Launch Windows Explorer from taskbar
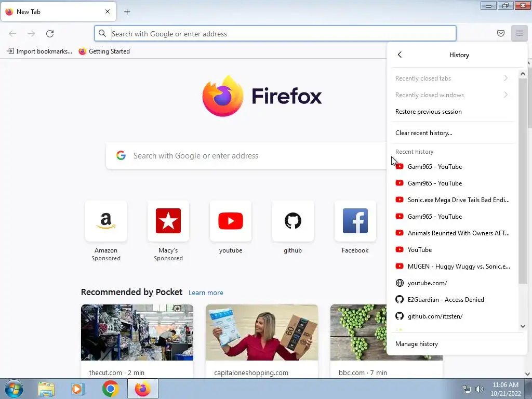Image resolution: width=532 pixels, height=399 pixels. (46, 389)
